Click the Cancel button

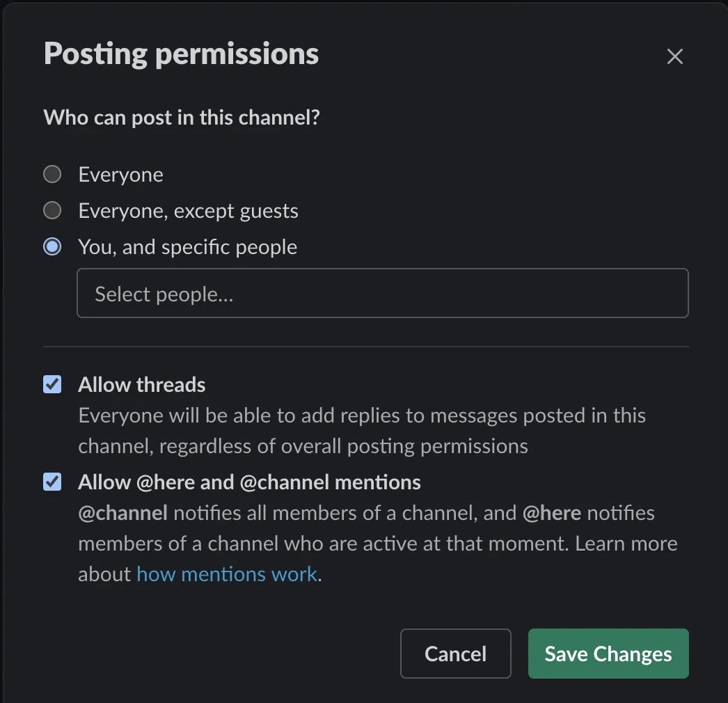click(455, 654)
